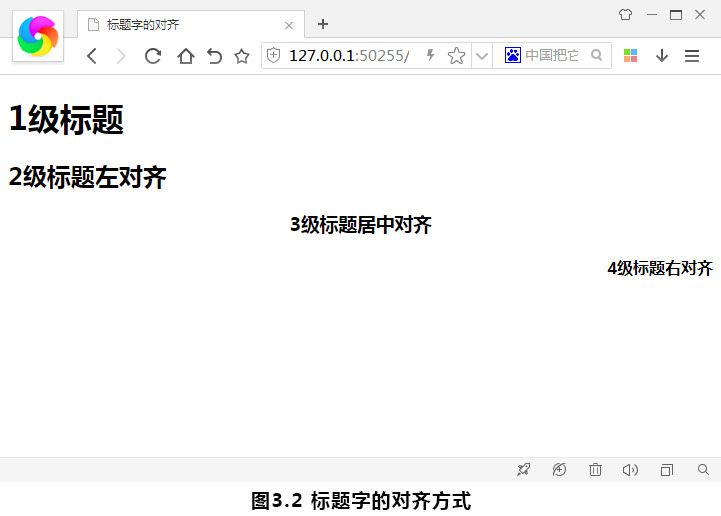
Task: Click the zoom magnifier in status bar
Action: 703,470
